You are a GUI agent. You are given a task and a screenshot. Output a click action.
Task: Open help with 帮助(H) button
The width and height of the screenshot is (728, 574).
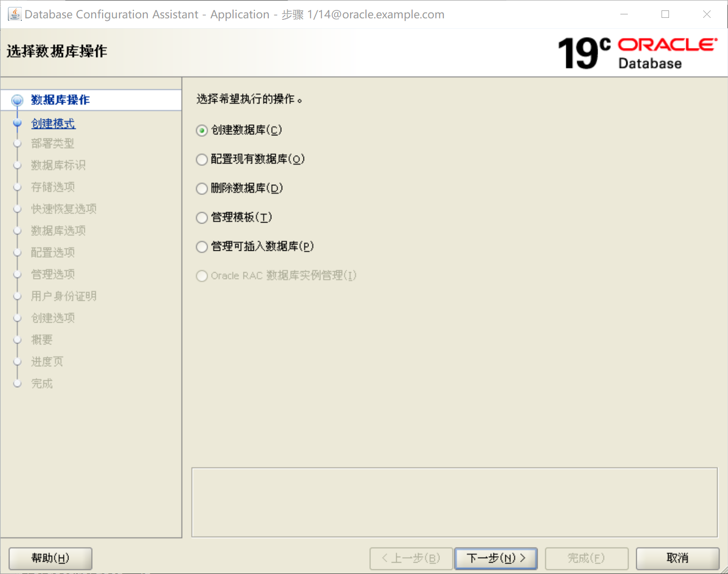(51, 559)
